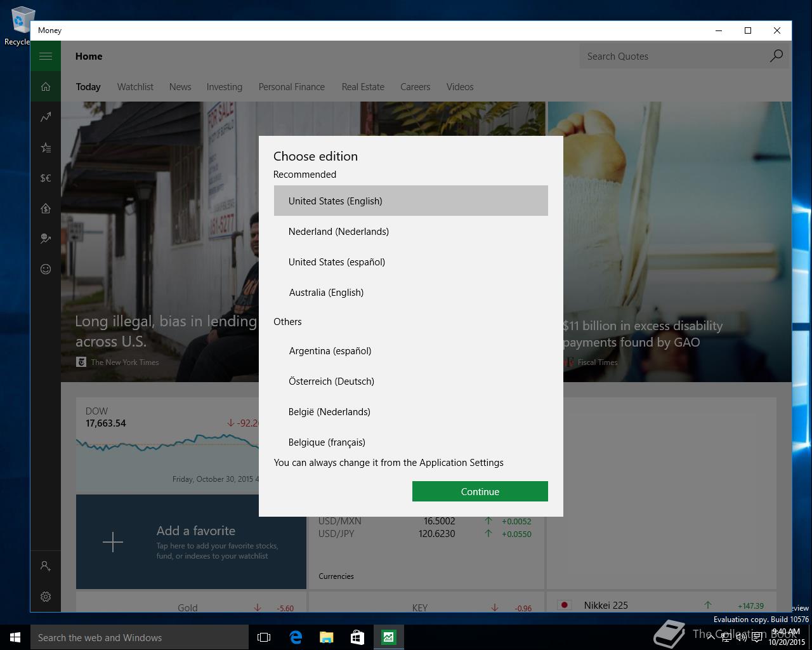Select the Gold commodity row
The width and height of the screenshot is (812, 650).
click(191, 607)
